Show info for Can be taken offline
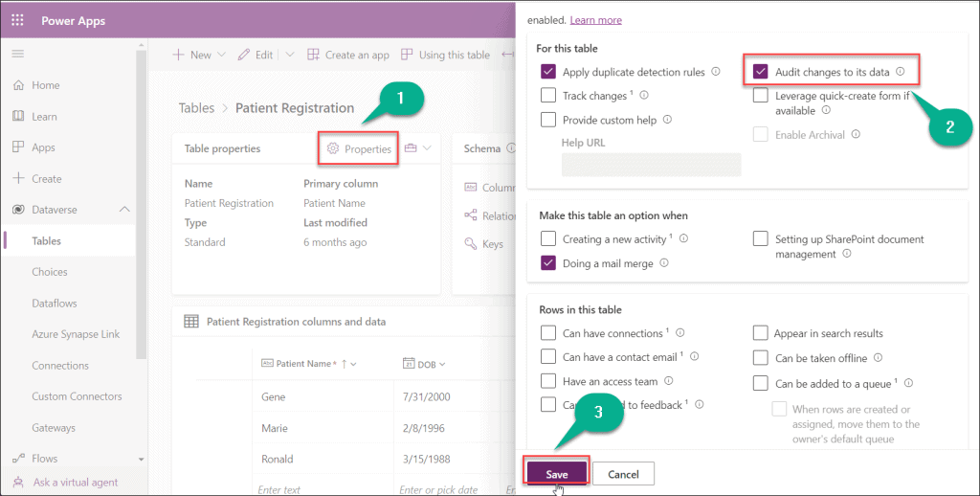The image size is (980, 496). pyautogui.click(x=878, y=357)
